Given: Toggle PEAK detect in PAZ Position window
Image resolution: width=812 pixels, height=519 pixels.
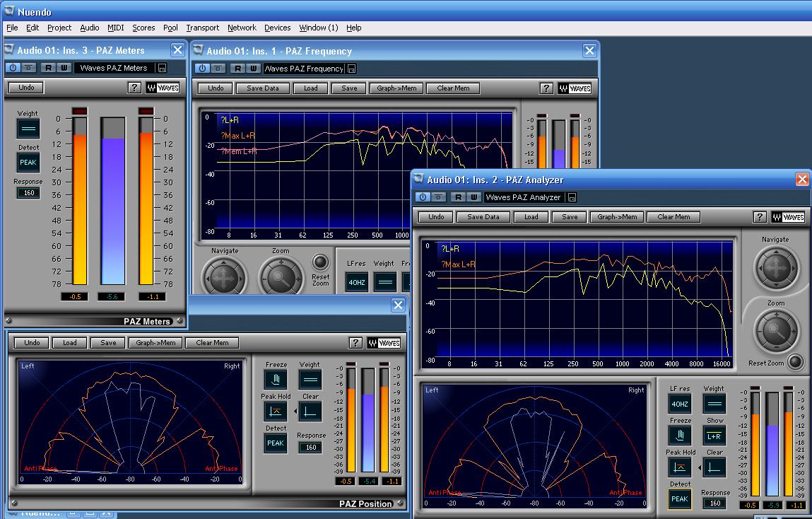Looking at the screenshot, I should point(276,443).
